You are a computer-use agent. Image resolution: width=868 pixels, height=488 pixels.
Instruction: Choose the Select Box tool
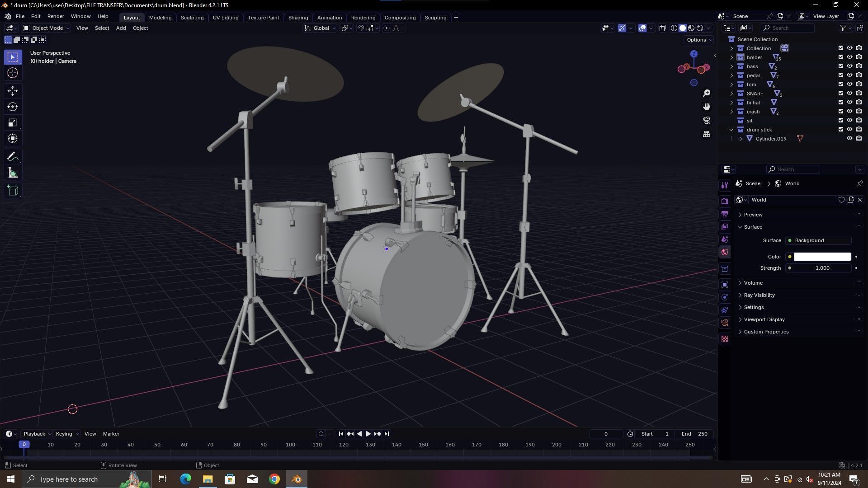(x=13, y=57)
